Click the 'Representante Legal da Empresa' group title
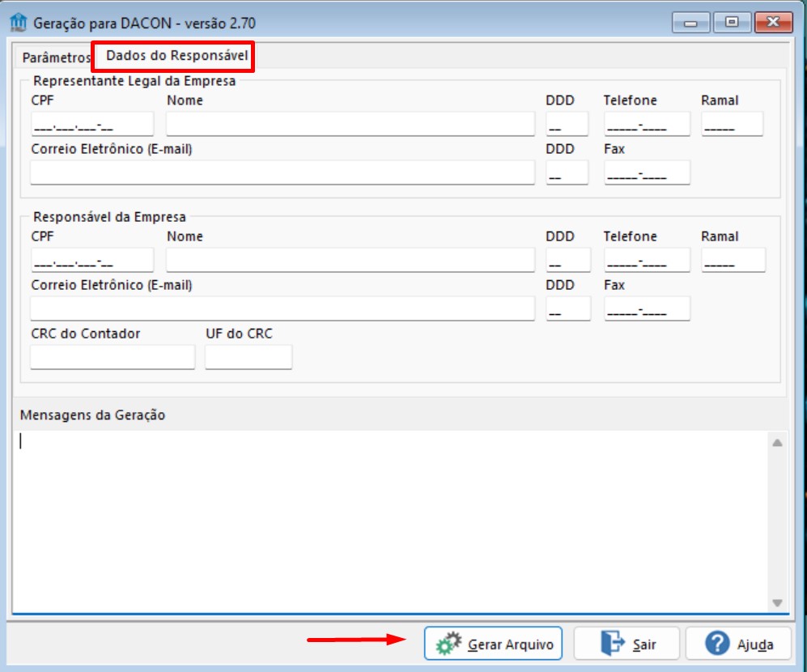This screenshot has height=672, width=807. [x=134, y=81]
